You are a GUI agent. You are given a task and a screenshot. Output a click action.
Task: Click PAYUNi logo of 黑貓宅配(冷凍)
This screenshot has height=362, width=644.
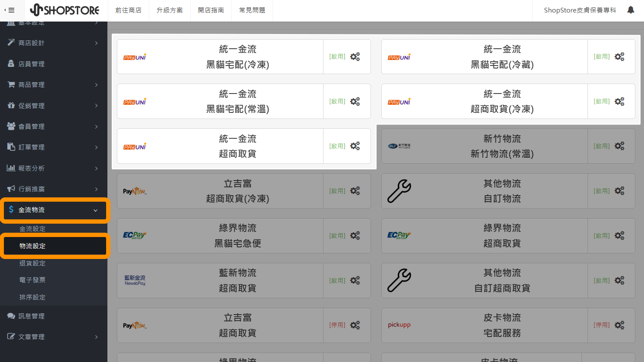pyautogui.click(x=135, y=57)
